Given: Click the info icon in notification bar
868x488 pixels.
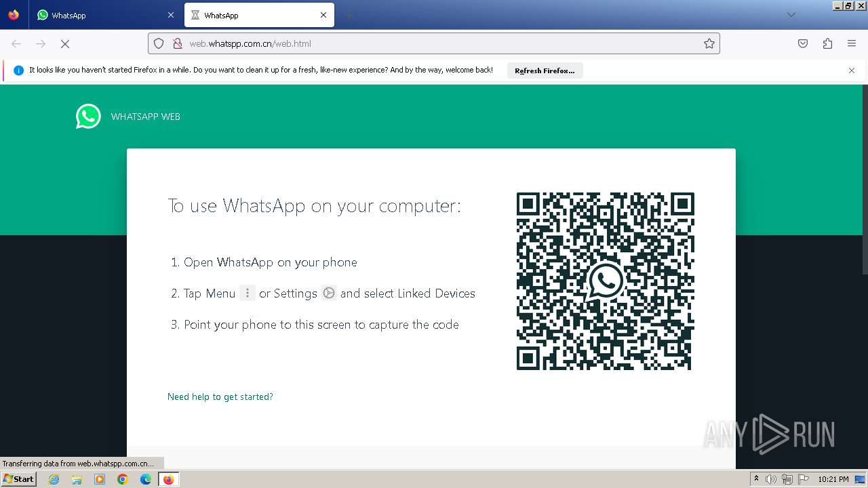Looking at the screenshot, I should tap(18, 70).
